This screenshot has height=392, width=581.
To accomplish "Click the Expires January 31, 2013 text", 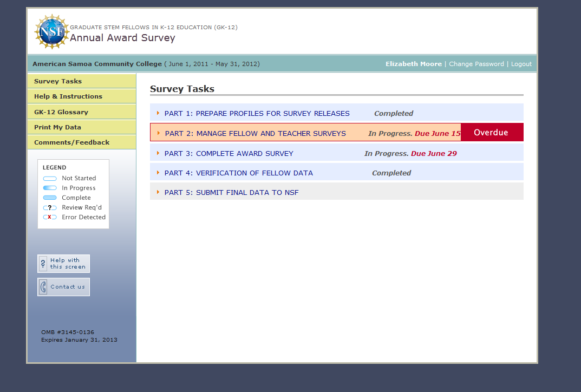I will [79, 340].
